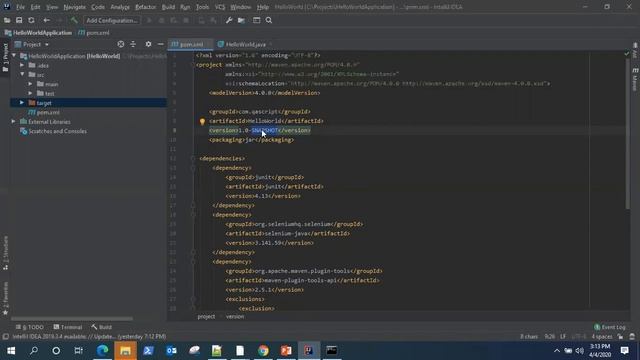The height and width of the screenshot is (360, 640).
Task: Click the 4 spaces indent setting in status bar
Action: (x=602, y=337)
